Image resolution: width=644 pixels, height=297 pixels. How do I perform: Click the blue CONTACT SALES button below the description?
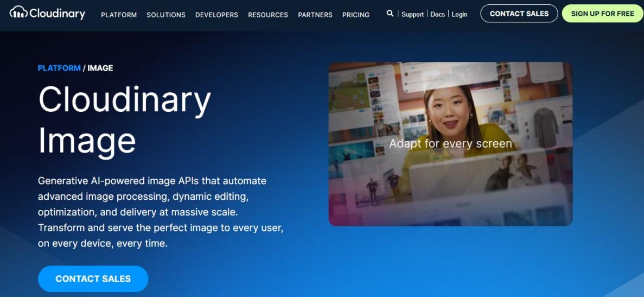pyautogui.click(x=93, y=279)
